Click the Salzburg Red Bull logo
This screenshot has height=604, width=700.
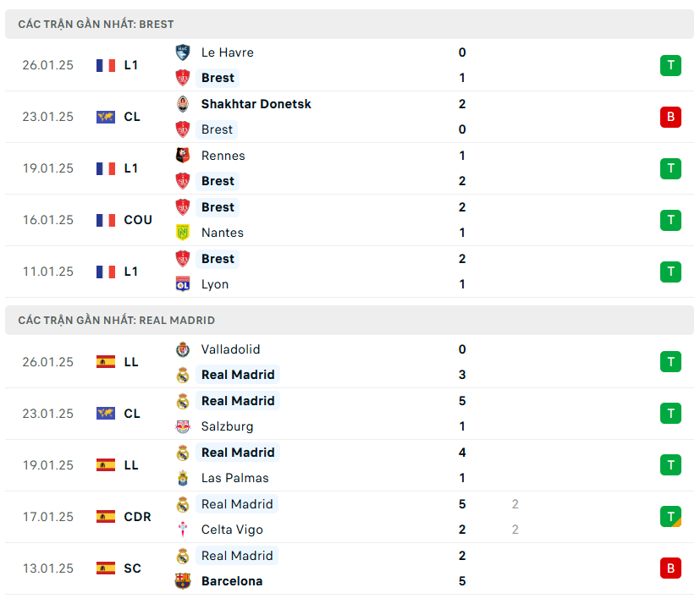[x=182, y=426]
